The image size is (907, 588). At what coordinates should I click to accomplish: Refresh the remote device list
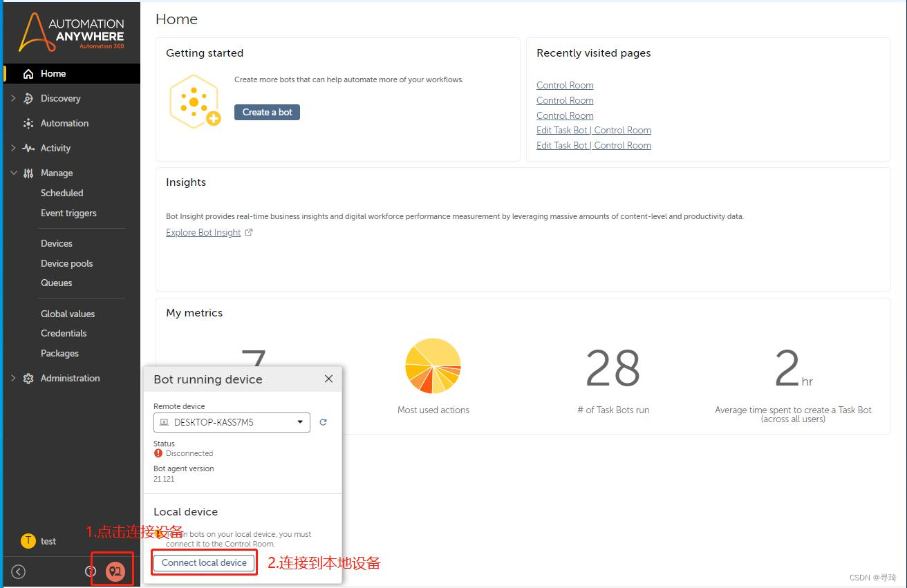pos(323,422)
